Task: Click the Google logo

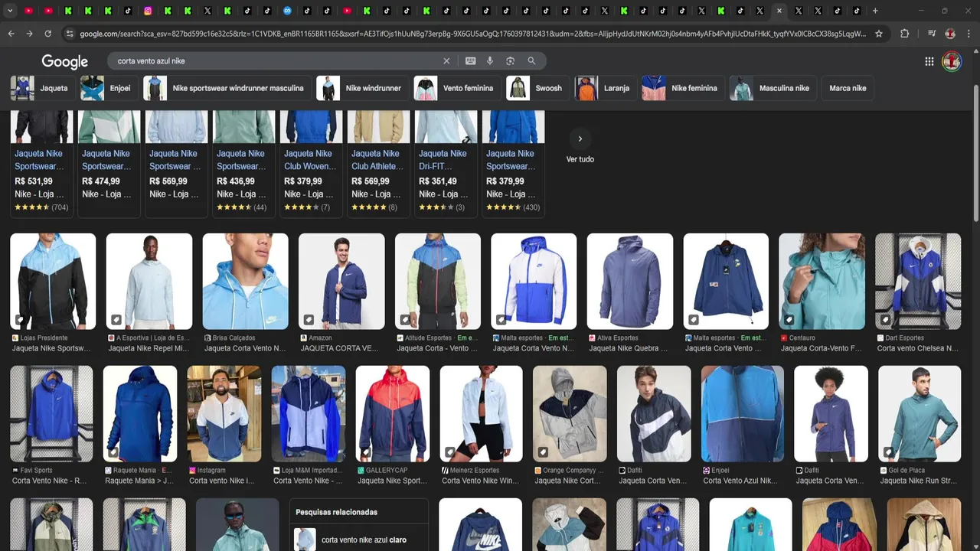Action: click(x=64, y=61)
